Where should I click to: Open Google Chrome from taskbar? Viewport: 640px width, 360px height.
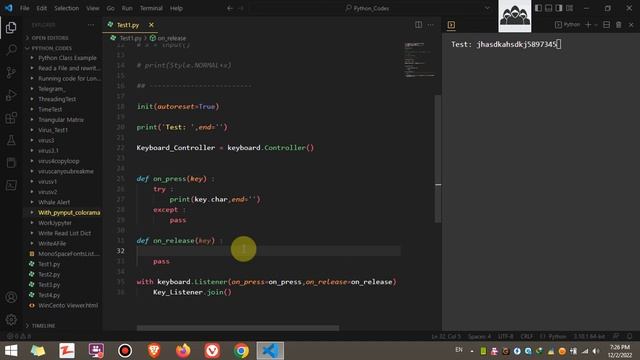tap(241, 351)
